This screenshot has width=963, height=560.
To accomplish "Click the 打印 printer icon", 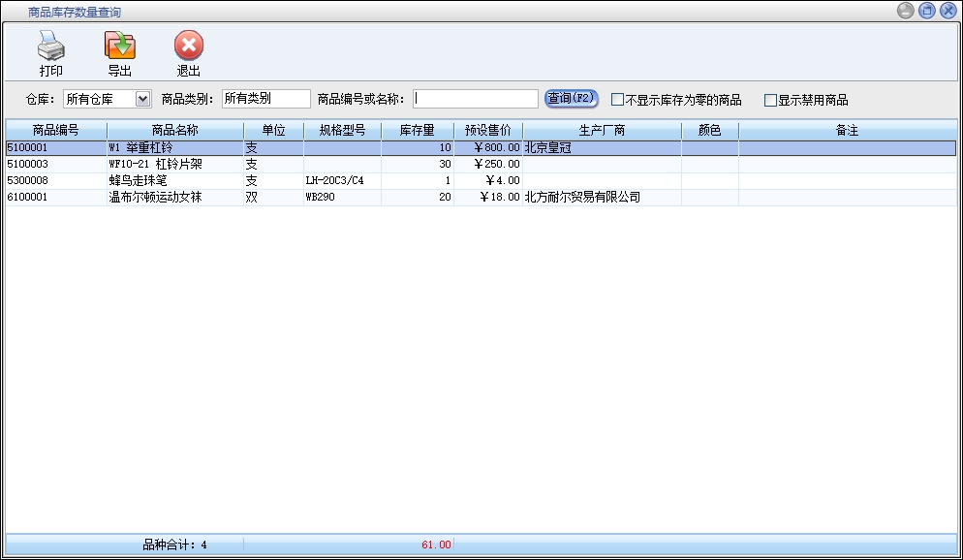I will pyautogui.click(x=51, y=46).
